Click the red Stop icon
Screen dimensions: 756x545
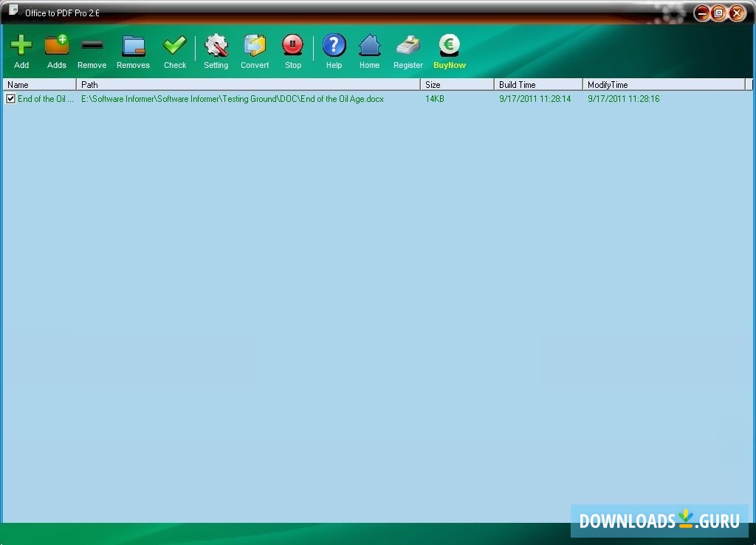(292, 45)
